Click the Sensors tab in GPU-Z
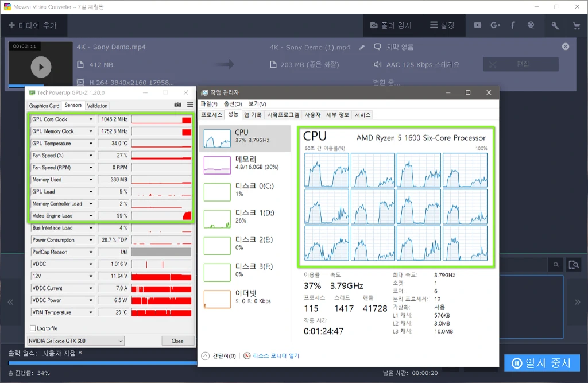The image size is (588, 383). [73, 105]
